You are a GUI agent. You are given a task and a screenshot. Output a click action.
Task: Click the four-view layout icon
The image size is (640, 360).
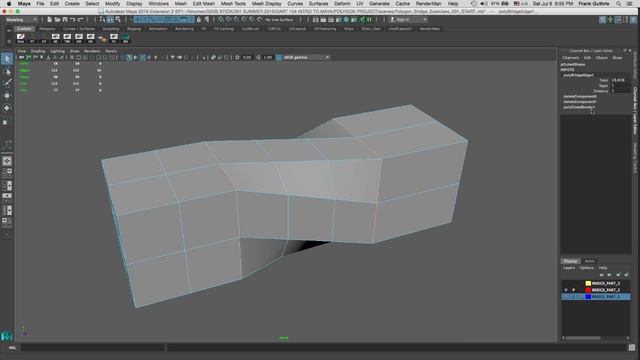[7, 172]
